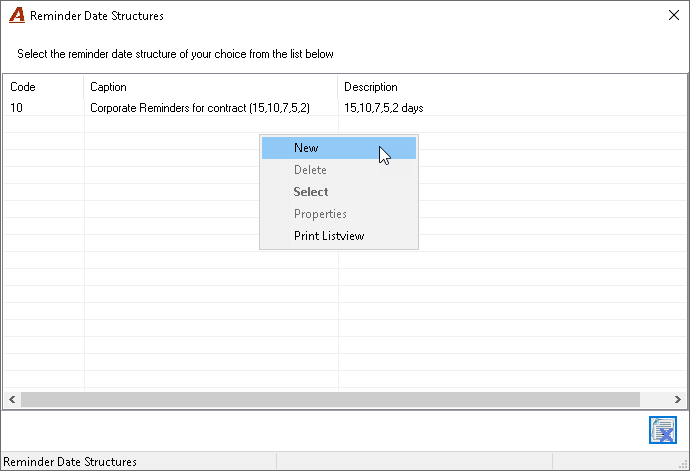Click the horizontal scrollbar thumb

pos(330,400)
